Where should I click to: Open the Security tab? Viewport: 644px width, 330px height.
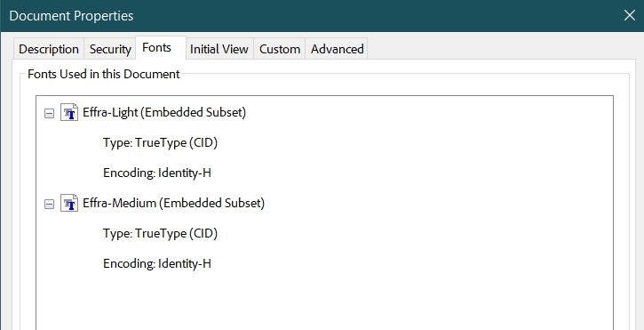point(110,50)
